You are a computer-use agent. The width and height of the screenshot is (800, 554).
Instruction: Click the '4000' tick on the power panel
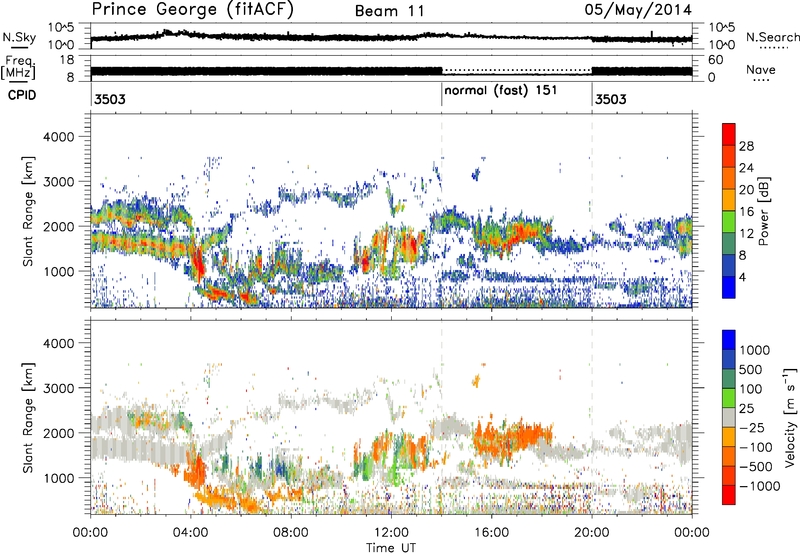click(x=58, y=137)
